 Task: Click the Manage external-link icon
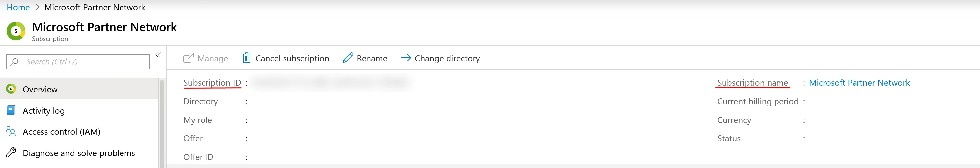[x=188, y=58]
